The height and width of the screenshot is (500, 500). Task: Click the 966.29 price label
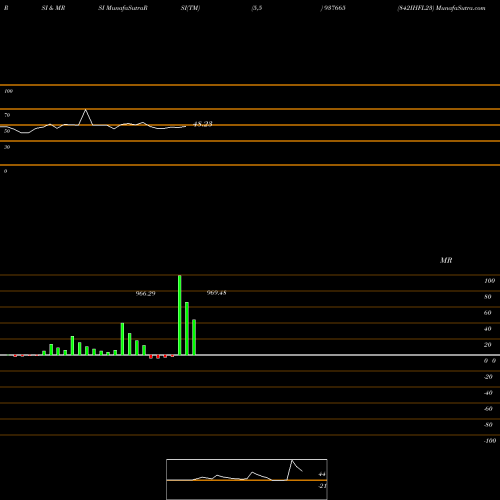click(x=145, y=293)
